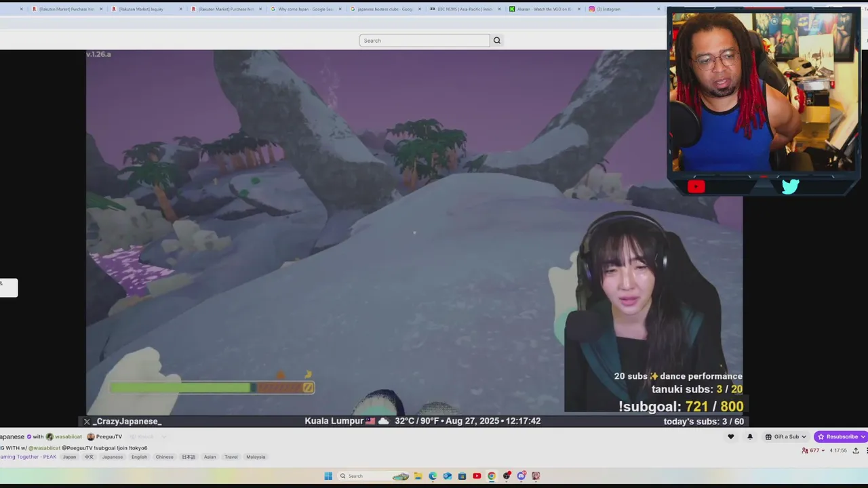Switch to the Akasan Watch the VOD tab
Image resolution: width=868 pixels, height=488 pixels.
(544, 9)
